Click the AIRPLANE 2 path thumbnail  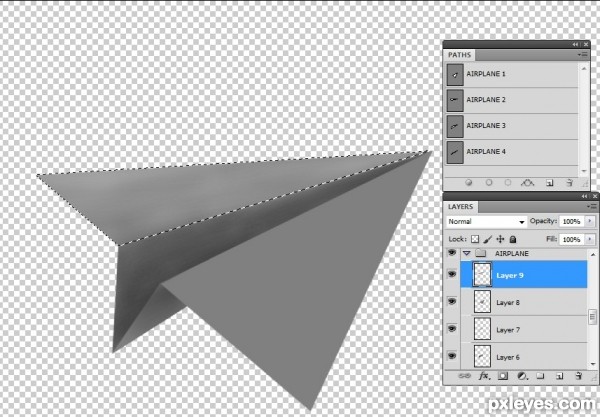pyautogui.click(x=455, y=100)
